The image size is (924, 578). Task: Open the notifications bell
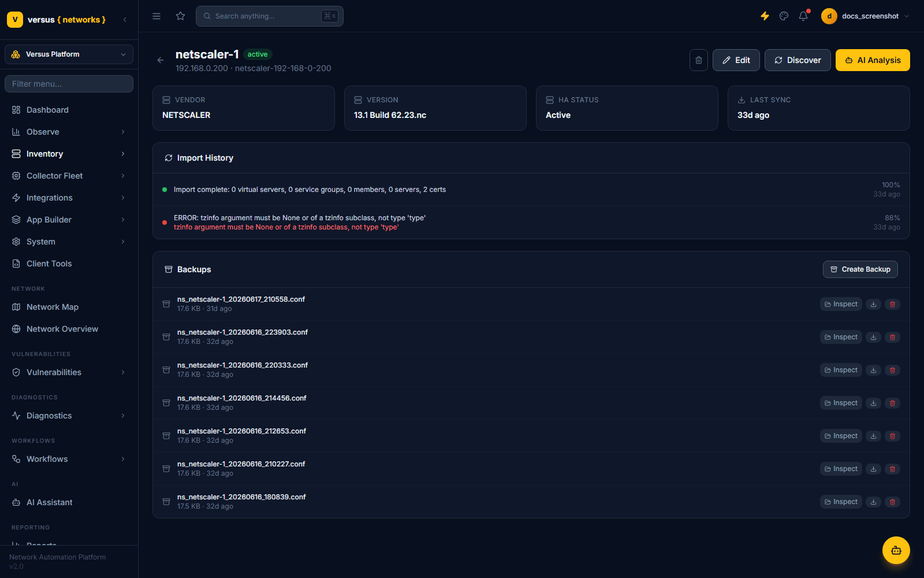click(803, 16)
